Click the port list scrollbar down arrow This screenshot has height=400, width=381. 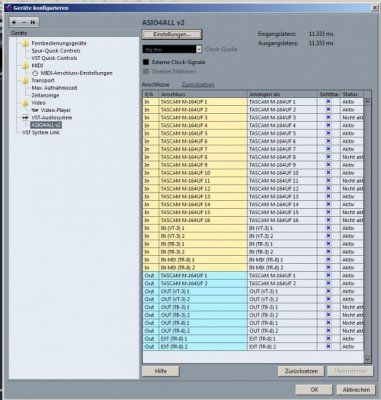tap(367, 359)
